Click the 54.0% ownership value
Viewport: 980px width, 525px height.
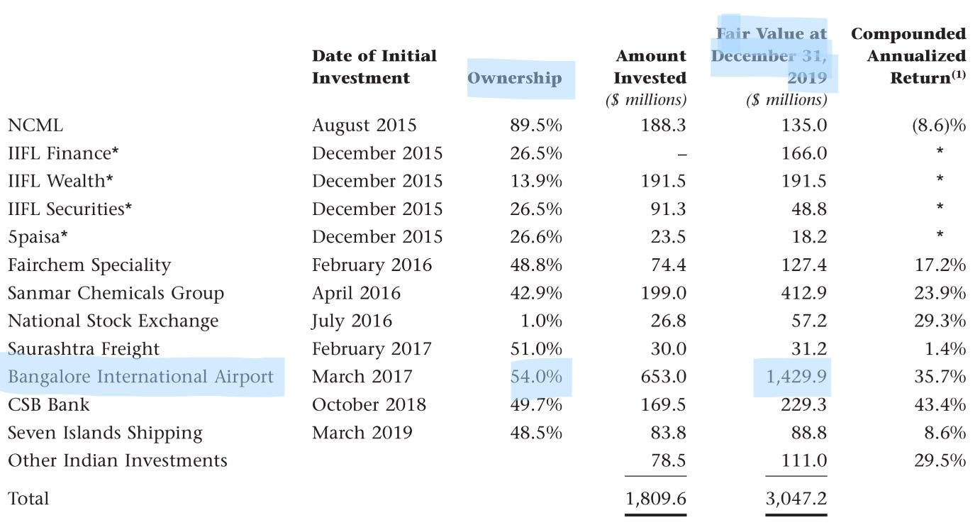536,377
